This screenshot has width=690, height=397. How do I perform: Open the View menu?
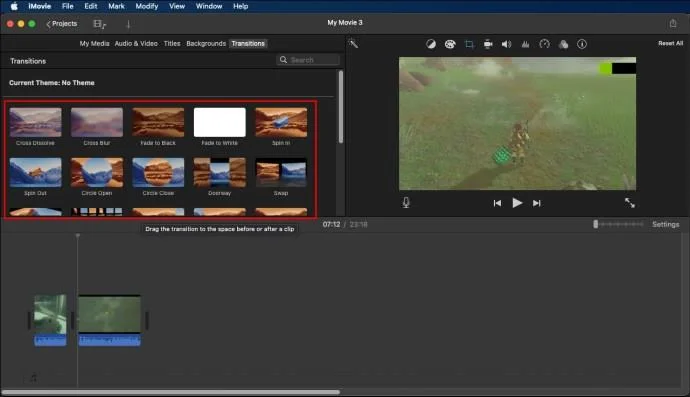click(x=177, y=6)
